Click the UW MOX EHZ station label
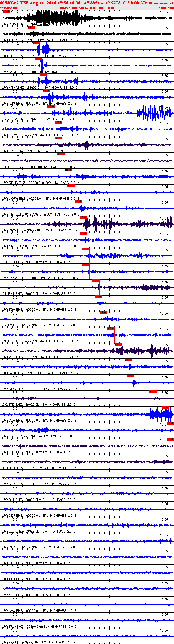Screen dimensions: 174x644 pos(40,579)
